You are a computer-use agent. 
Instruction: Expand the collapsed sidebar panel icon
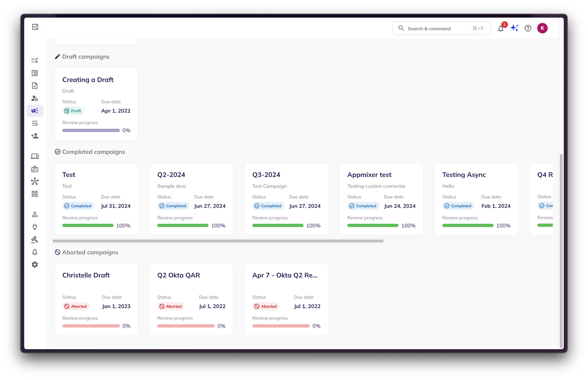[x=35, y=27]
